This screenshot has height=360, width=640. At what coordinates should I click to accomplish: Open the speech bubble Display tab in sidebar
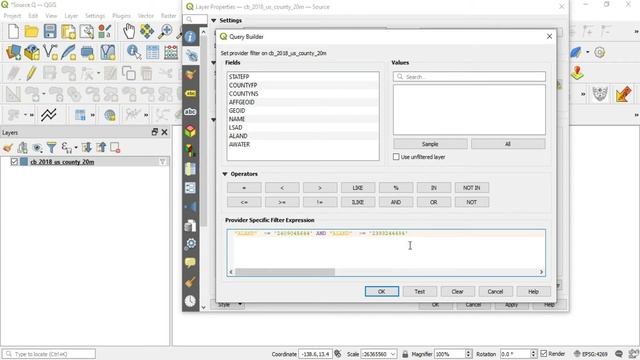[x=190, y=262]
